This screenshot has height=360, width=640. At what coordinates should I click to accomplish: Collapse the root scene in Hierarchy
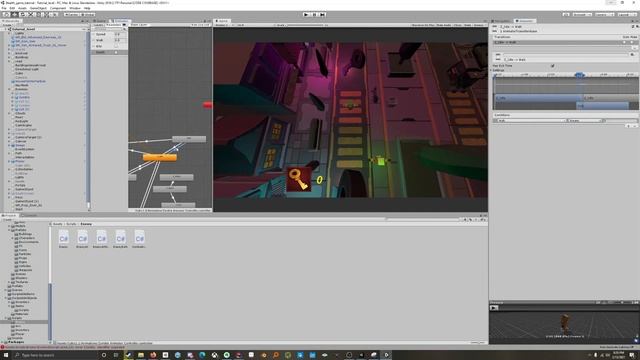[x=6, y=29]
